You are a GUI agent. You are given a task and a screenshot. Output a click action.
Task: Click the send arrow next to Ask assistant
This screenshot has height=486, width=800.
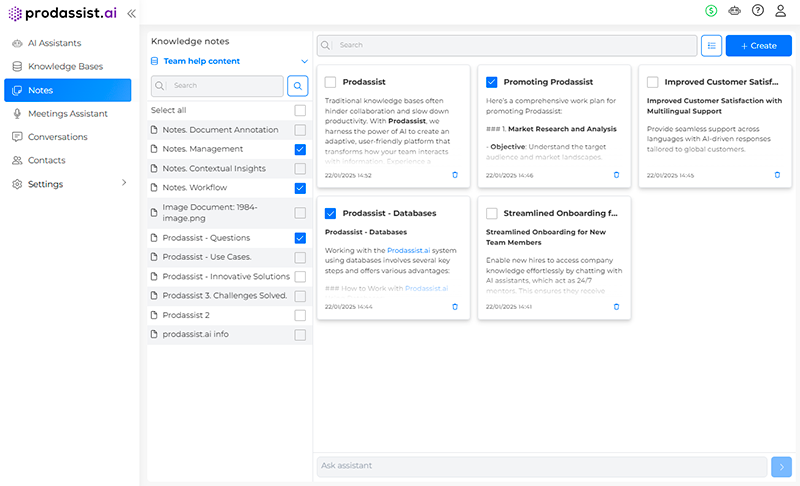point(781,466)
